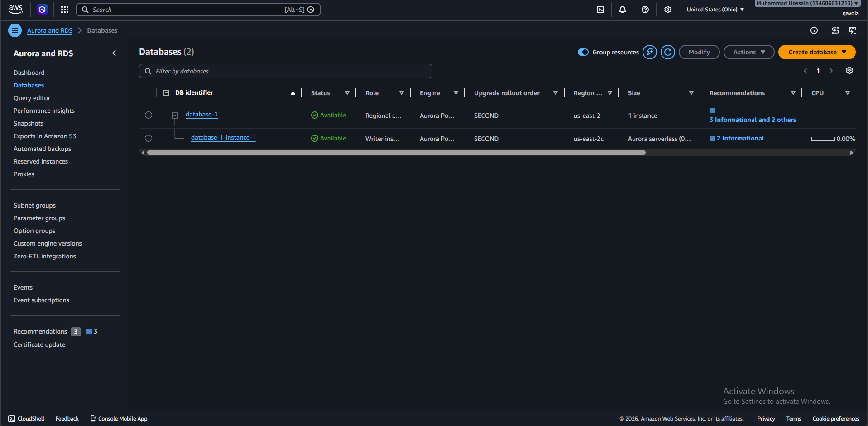Open the Create database dropdown arrow
This screenshot has width=868, height=426.
pyautogui.click(x=844, y=52)
